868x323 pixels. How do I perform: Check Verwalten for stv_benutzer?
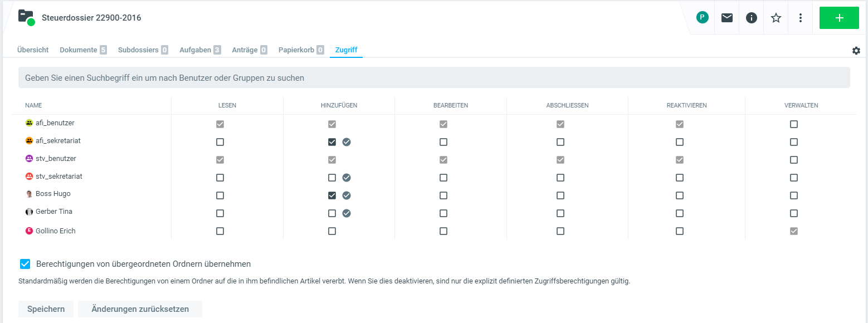click(794, 160)
